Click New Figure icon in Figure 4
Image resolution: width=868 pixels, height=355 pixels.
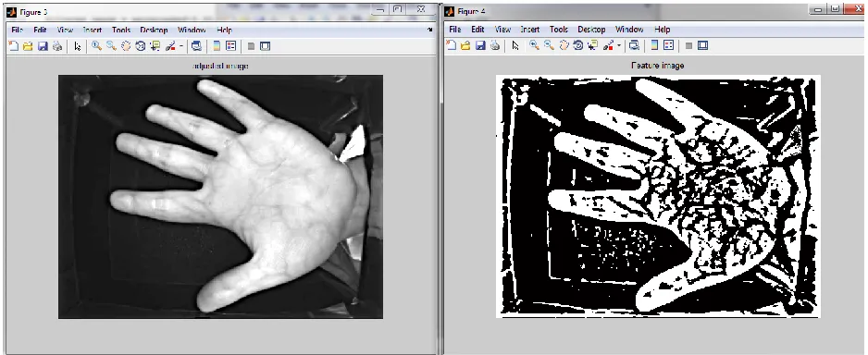click(452, 44)
